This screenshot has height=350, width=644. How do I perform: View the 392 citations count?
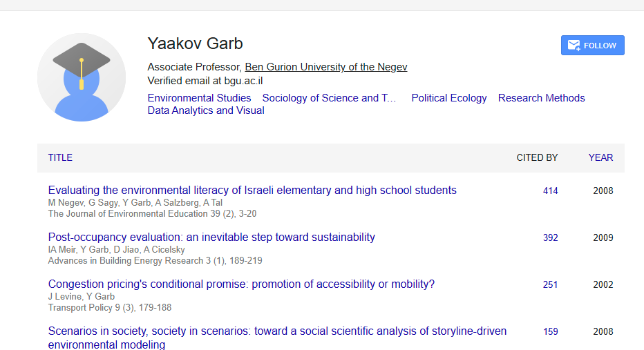pyautogui.click(x=550, y=237)
